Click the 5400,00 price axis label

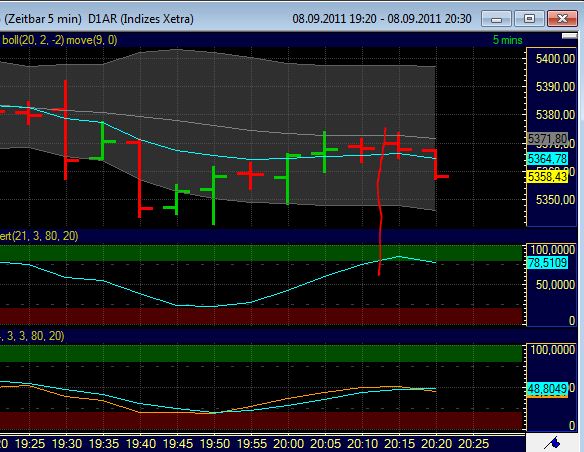pyautogui.click(x=555, y=58)
